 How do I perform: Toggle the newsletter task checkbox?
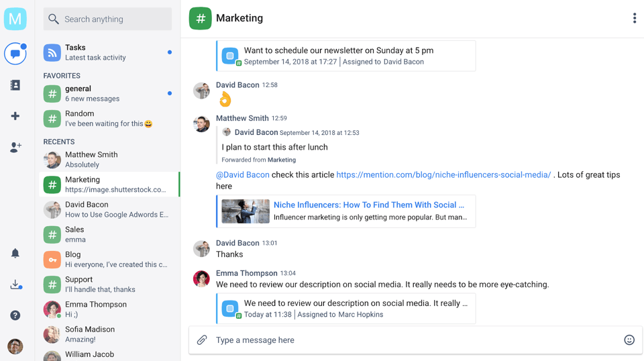pos(230,56)
